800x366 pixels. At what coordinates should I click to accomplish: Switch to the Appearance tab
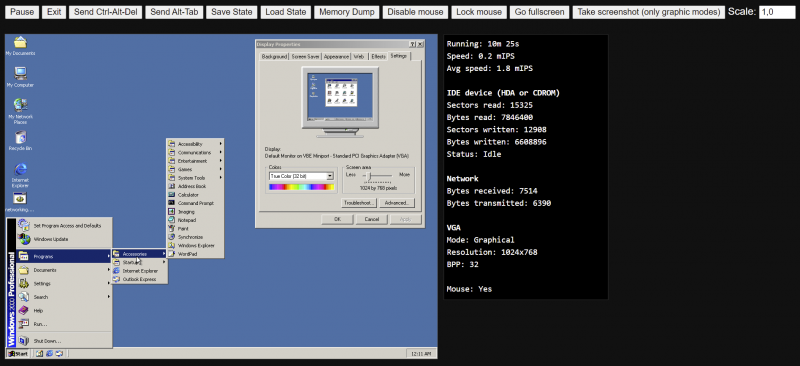tap(336, 57)
